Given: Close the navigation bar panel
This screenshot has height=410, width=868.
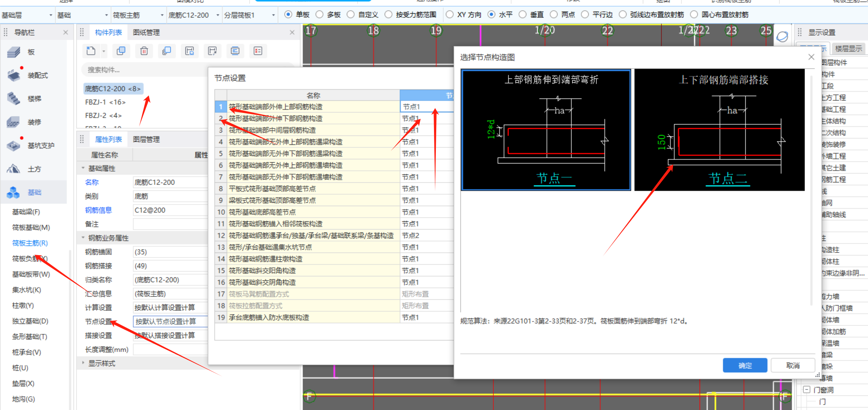Looking at the screenshot, I should click(66, 32).
